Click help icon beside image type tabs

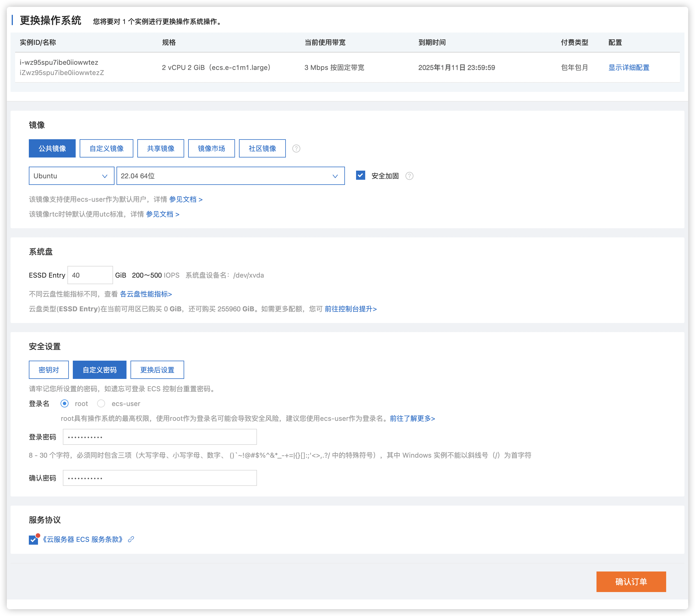296,148
